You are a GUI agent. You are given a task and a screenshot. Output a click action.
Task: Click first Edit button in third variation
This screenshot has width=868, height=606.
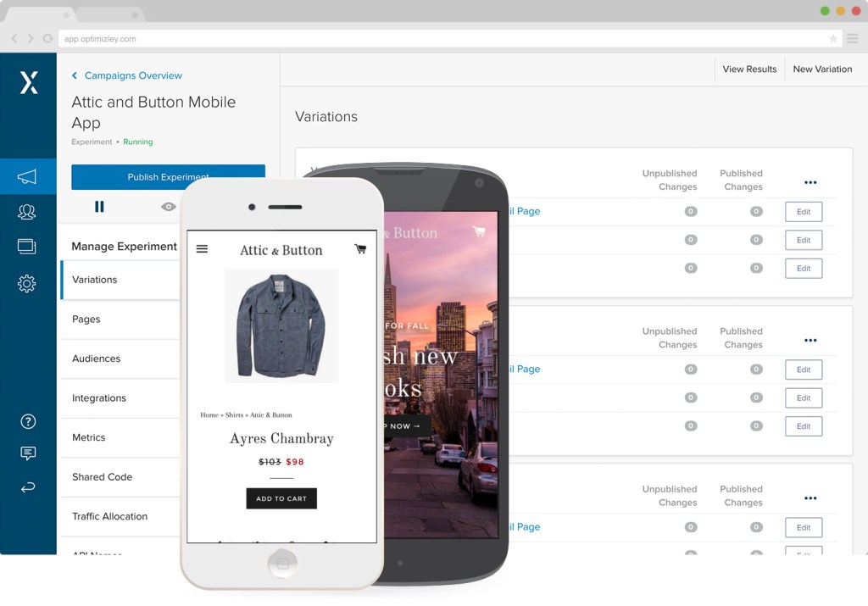[x=804, y=527]
